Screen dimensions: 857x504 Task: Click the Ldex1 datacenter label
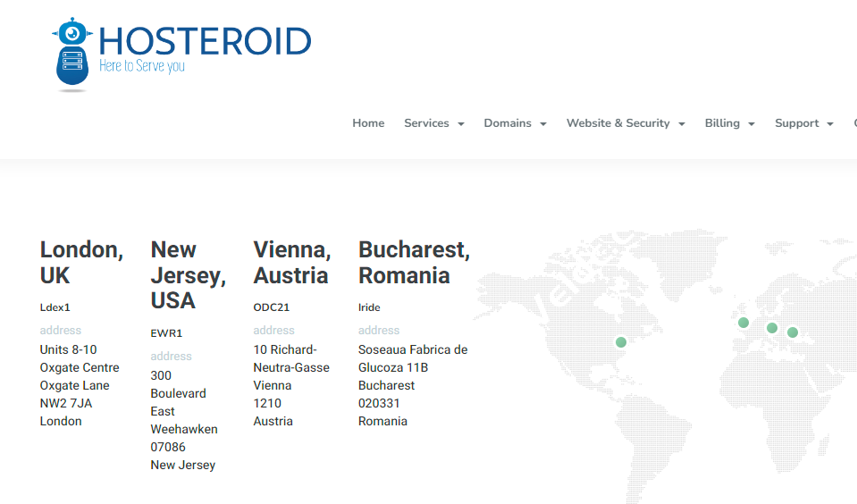tap(55, 307)
